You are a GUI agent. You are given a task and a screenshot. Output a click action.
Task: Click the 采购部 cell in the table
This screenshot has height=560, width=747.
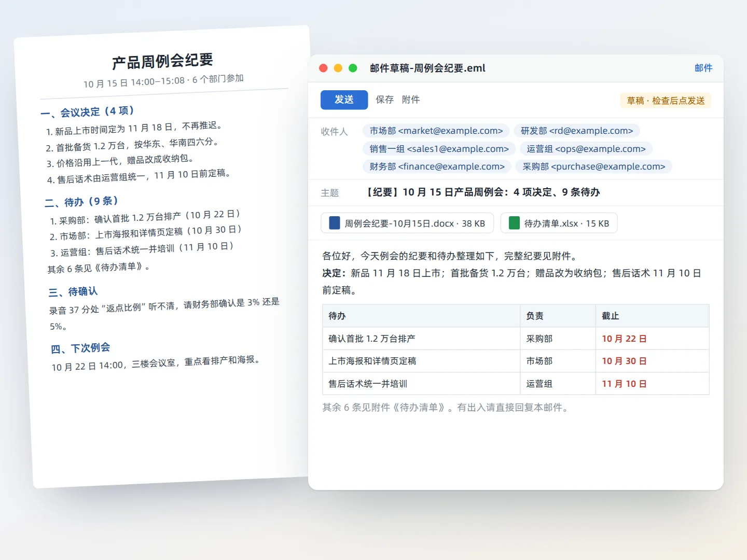pyautogui.click(x=558, y=339)
